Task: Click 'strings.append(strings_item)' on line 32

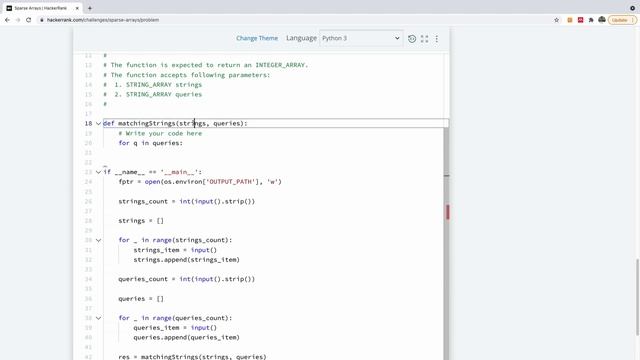Action: coord(187,260)
